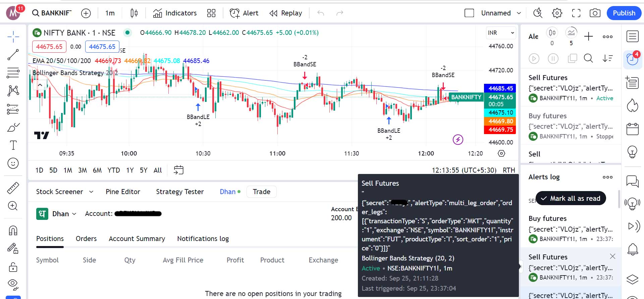Open the indicator templates grid
This screenshot has width=644, height=299.
click(x=211, y=13)
